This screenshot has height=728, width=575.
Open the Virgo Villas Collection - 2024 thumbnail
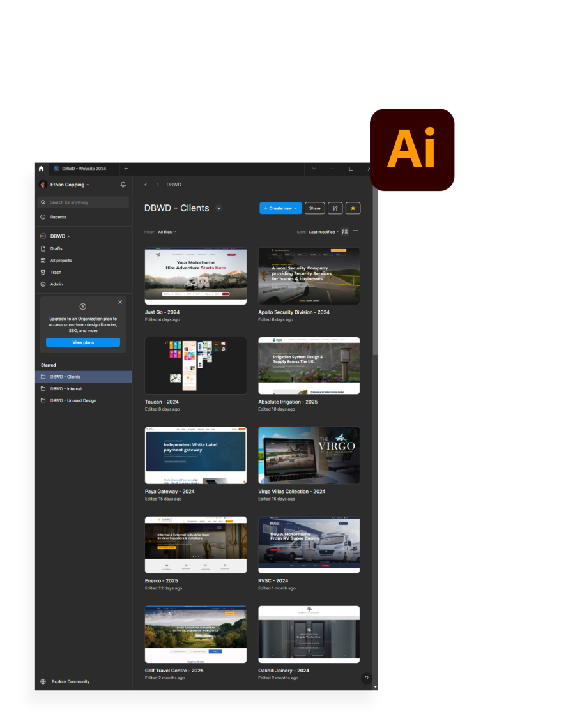tap(309, 455)
